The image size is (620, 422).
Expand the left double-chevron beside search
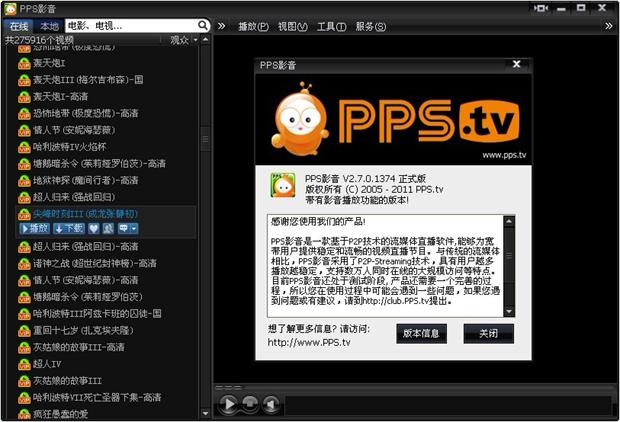coord(222,25)
